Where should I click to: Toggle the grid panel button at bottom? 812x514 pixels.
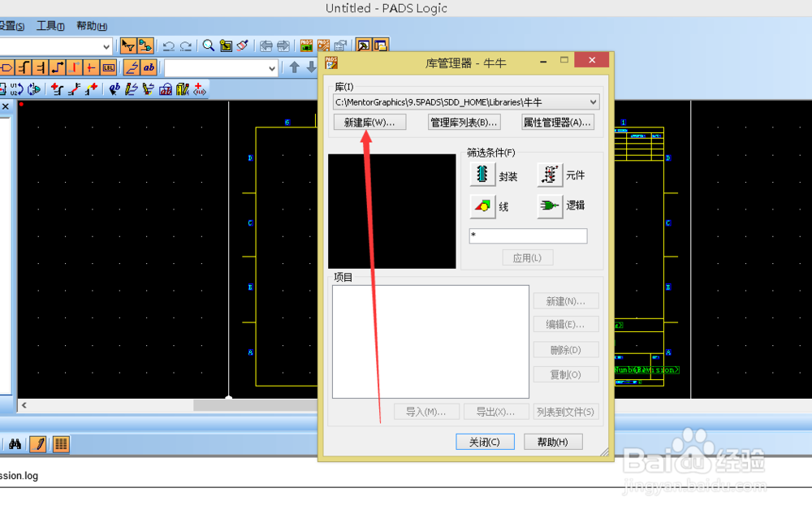[61, 444]
